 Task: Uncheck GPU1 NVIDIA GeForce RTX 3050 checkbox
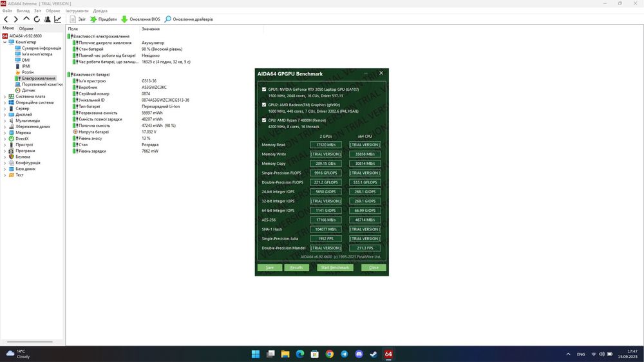[x=263, y=89]
